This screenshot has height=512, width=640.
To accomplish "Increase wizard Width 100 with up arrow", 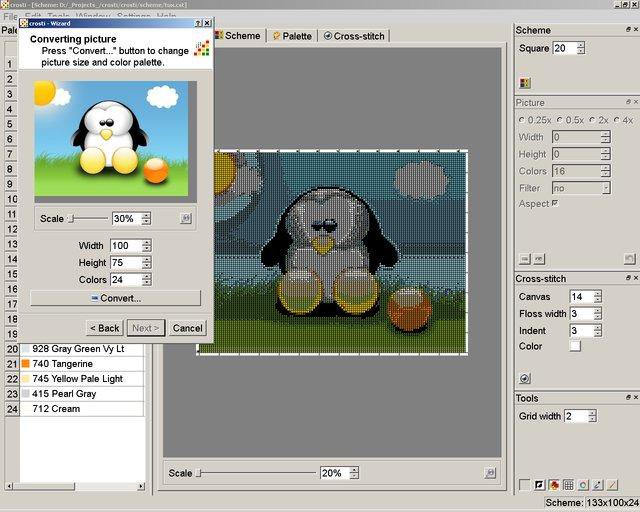I will 147,243.
